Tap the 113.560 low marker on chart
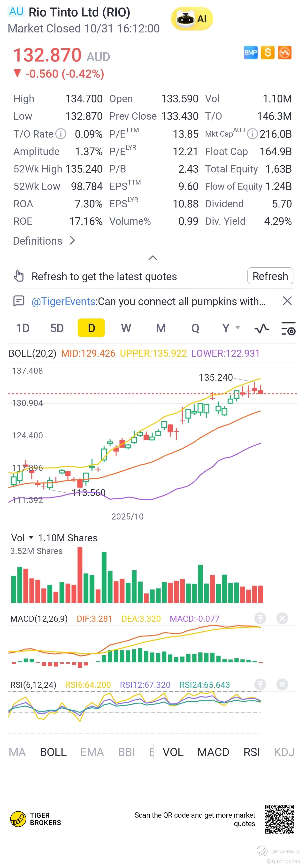The image size is (306, 868). 89,493
